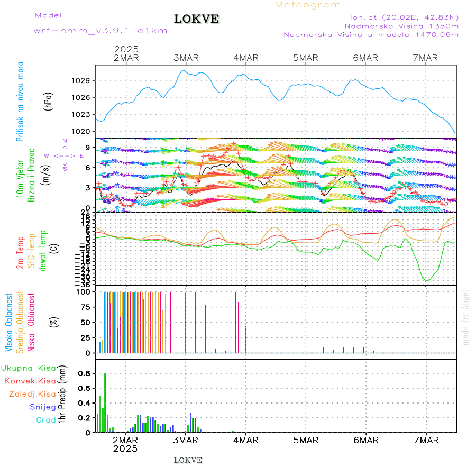Click the top-axis 7MAR date label
Screen dimensions: 476x476
425,58
